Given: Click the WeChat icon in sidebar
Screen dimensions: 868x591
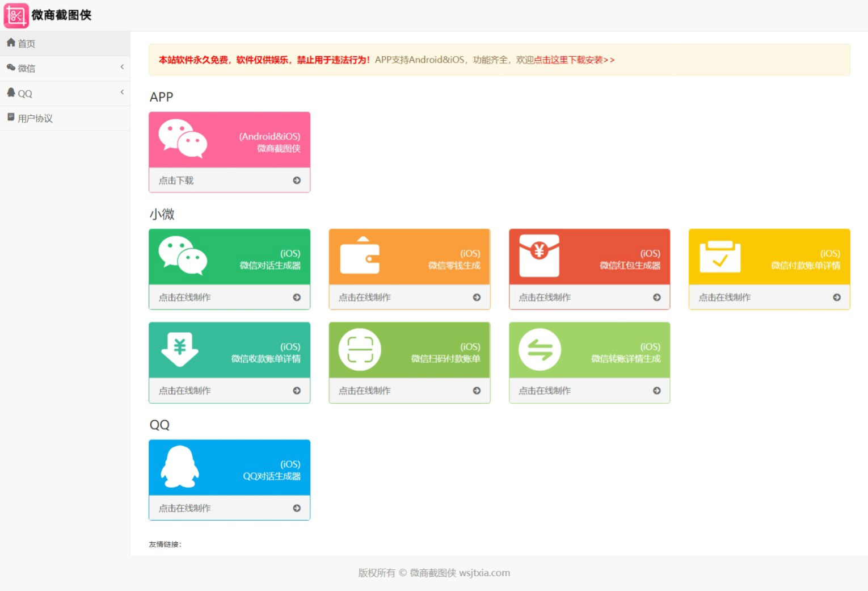Looking at the screenshot, I should pyautogui.click(x=11, y=68).
